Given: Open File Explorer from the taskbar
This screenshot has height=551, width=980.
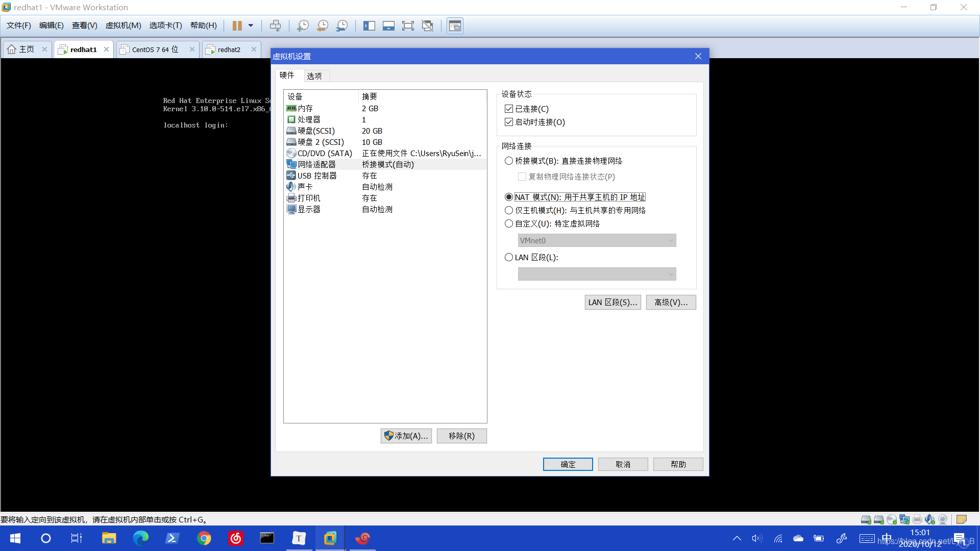Looking at the screenshot, I should pyautogui.click(x=109, y=538).
